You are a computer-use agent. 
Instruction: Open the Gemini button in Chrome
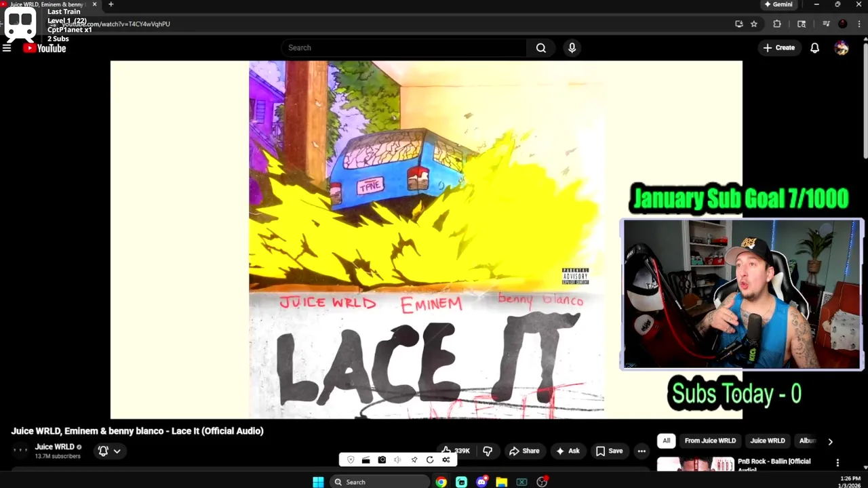[778, 4]
